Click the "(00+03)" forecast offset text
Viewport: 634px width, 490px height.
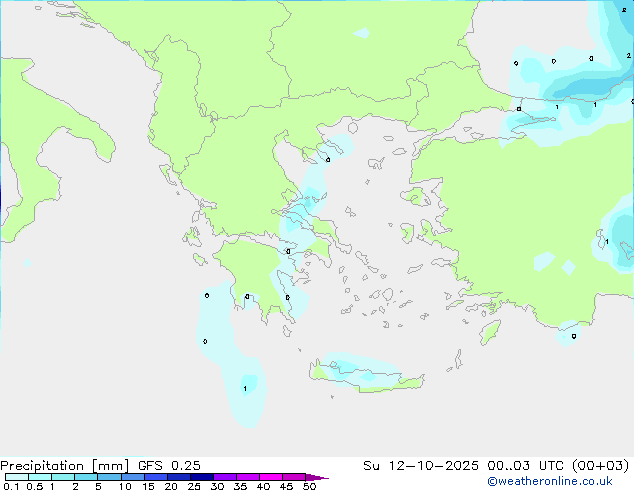(x=600, y=466)
